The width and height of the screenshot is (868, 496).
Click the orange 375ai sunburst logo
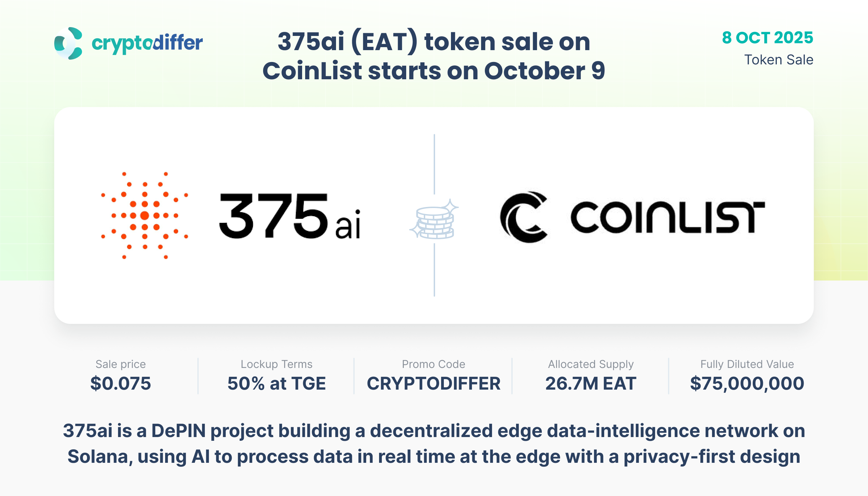click(144, 215)
